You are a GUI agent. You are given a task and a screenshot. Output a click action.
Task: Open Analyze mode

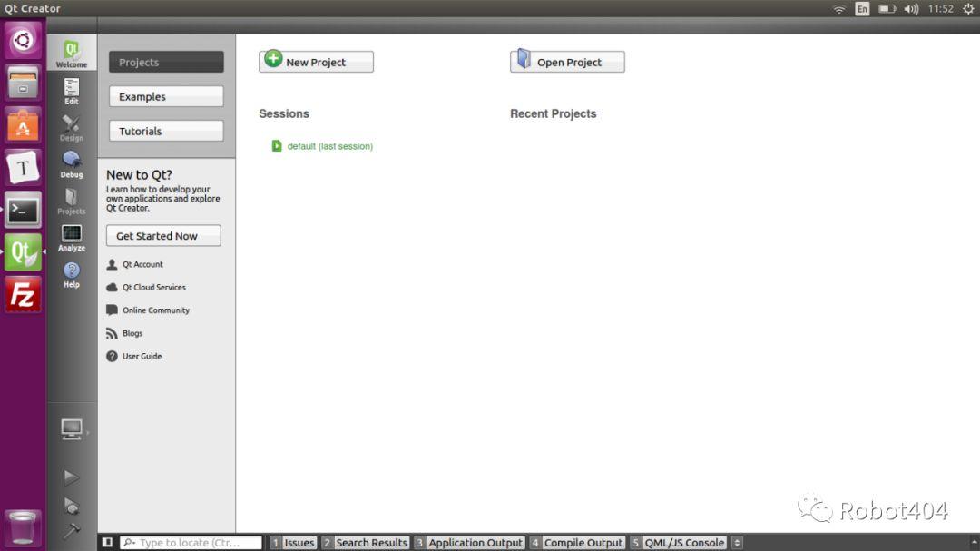pos(72,238)
